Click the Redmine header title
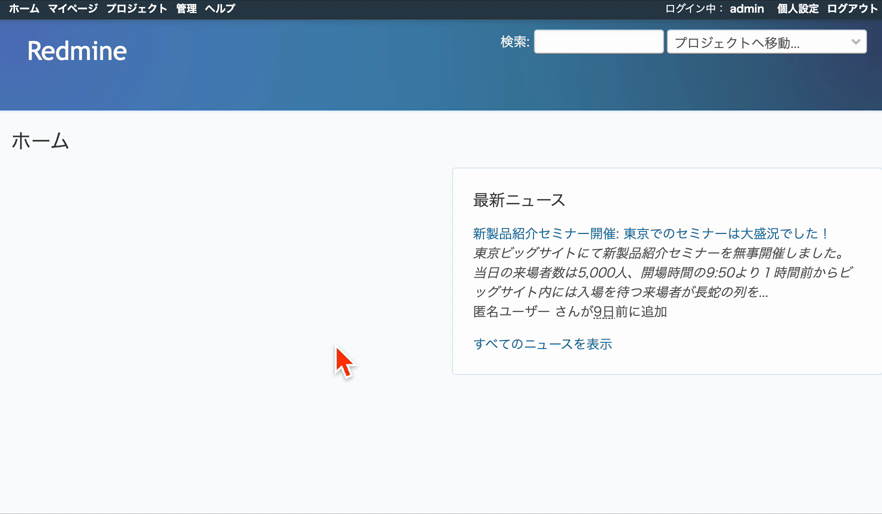This screenshot has height=514, width=882. pos(77,51)
